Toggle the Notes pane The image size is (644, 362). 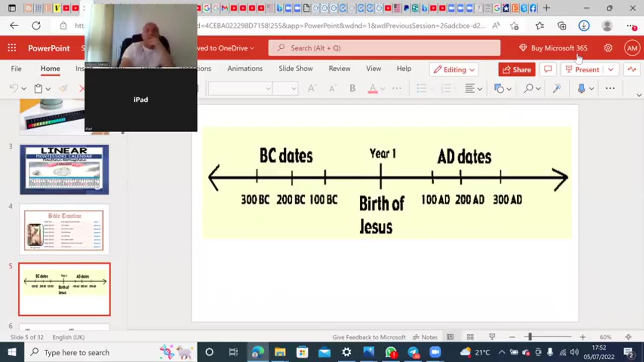click(x=425, y=337)
